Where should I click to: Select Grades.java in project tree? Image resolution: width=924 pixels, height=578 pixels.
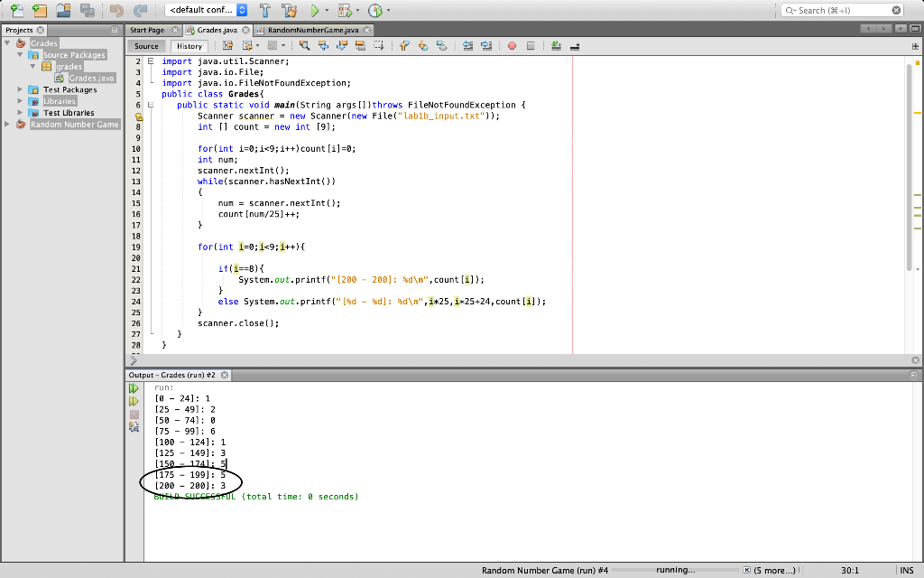91,78
